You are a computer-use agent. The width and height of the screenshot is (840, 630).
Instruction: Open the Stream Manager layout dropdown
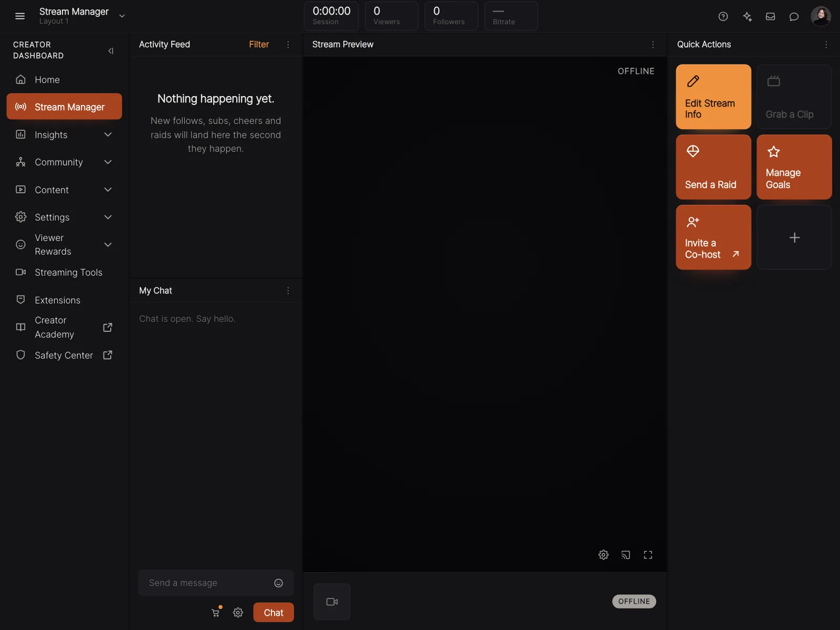tap(122, 16)
